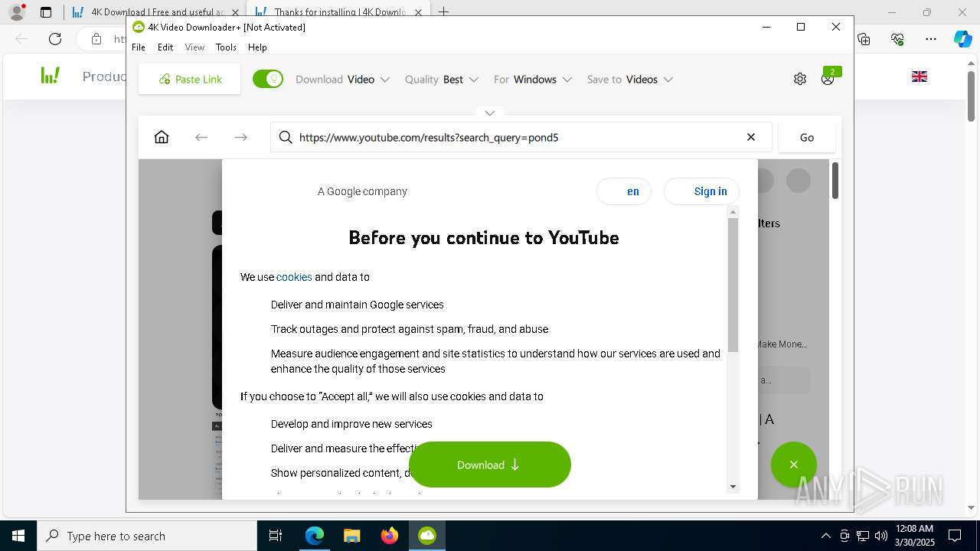Screen dimensions: 980x551
Task: Open File Explorer from the taskbar
Action: [352, 536]
